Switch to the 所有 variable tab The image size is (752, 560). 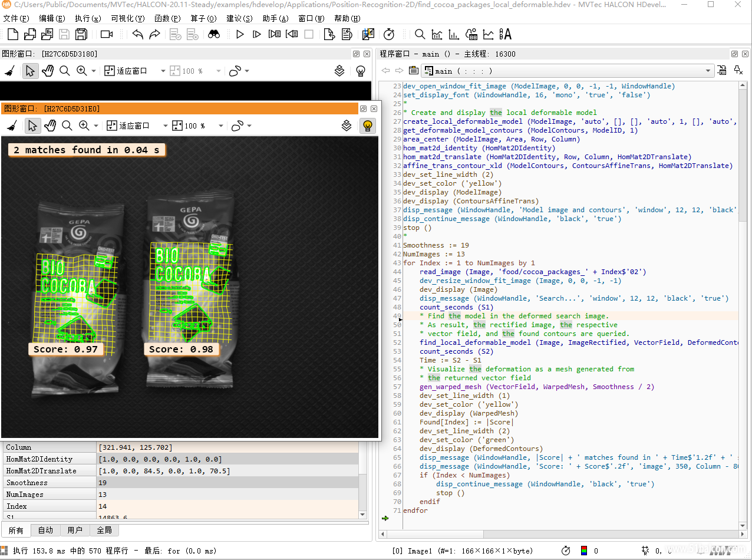click(x=16, y=530)
